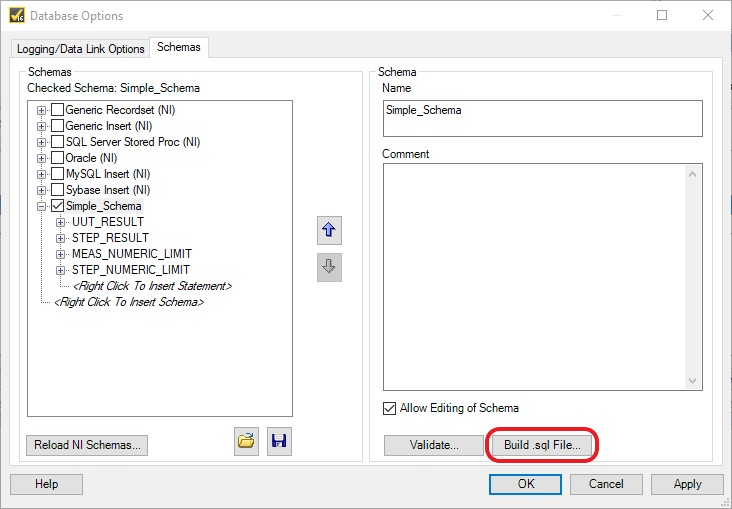The image size is (732, 509).
Task: Check the Generic Recordset (NI) schema box
Action: coord(57,110)
